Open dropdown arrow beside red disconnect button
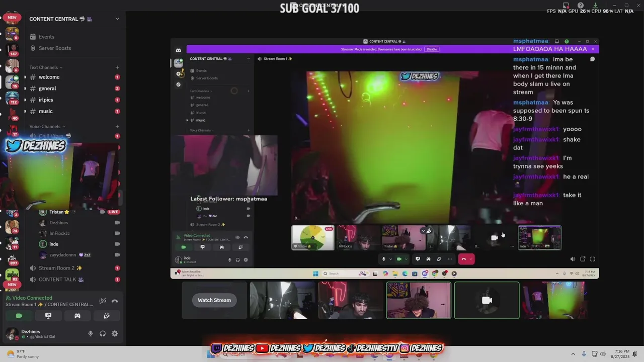 point(471,259)
